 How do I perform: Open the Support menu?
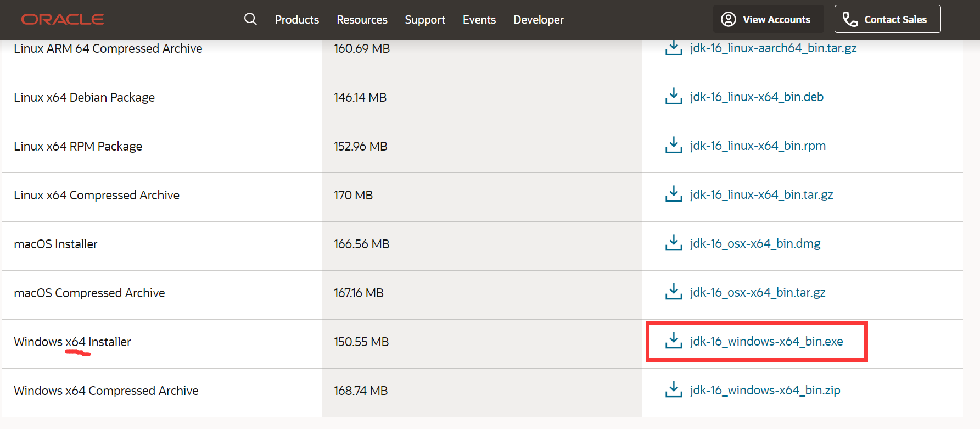pyautogui.click(x=425, y=20)
